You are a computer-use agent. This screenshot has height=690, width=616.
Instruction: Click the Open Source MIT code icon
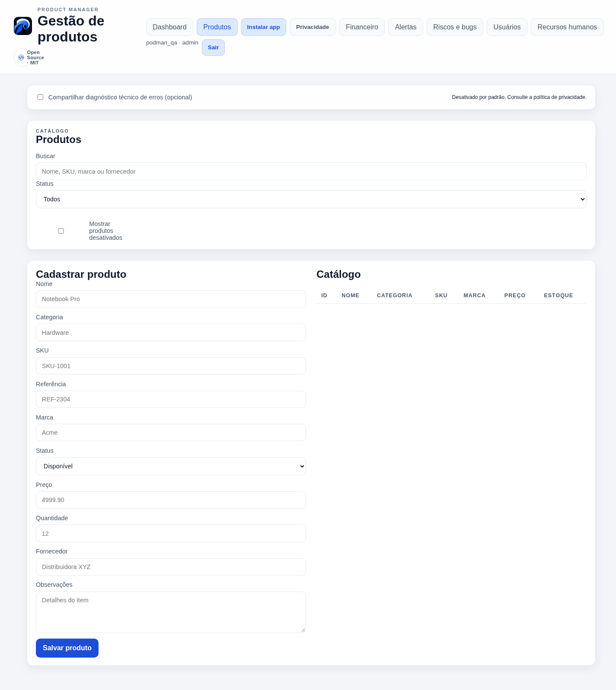coord(21,57)
